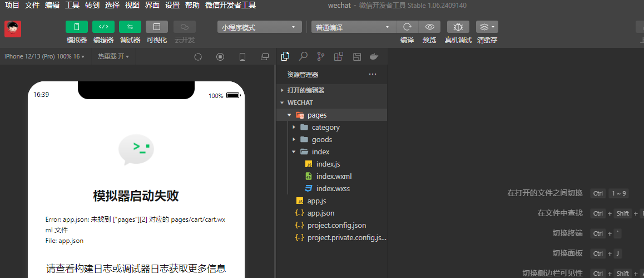The height and width of the screenshot is (278, 644).
Task: Open the Extensions blocks icon in sidebar
Action: tap(339, 56)
